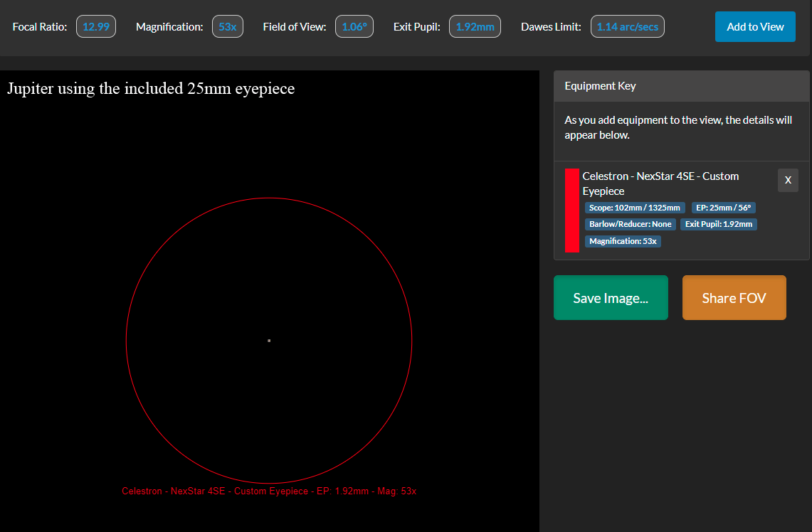The image size is (812, 532).
Task: Click the Scope 102mm / 1325mm tag
Action: coord(635,208)
